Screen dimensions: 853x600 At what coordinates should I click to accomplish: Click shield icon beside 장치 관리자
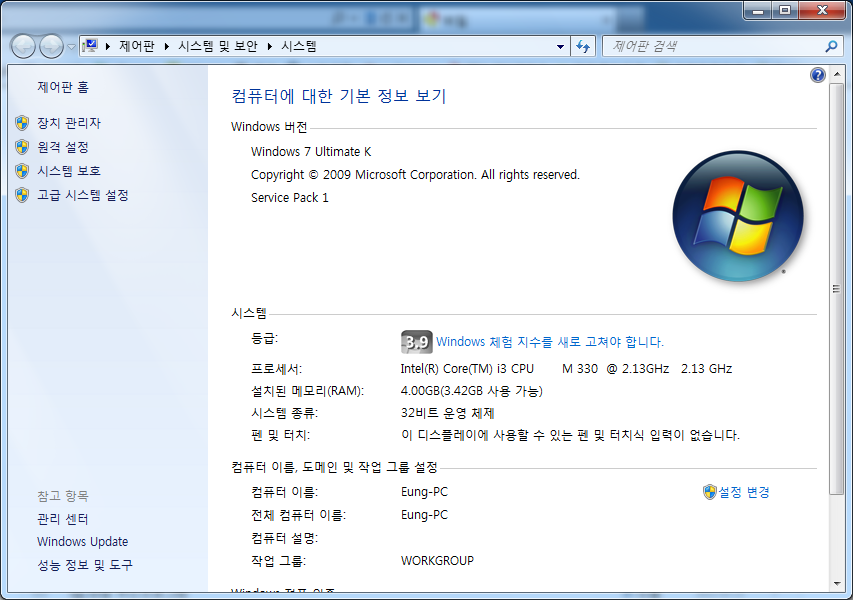(22, 123)
